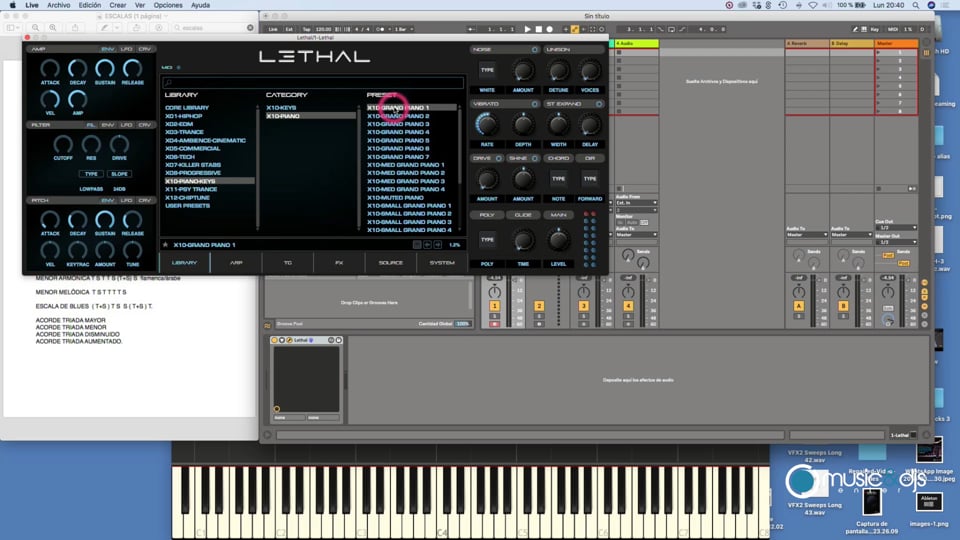Click the Filter Res knob

pos(91,144)
